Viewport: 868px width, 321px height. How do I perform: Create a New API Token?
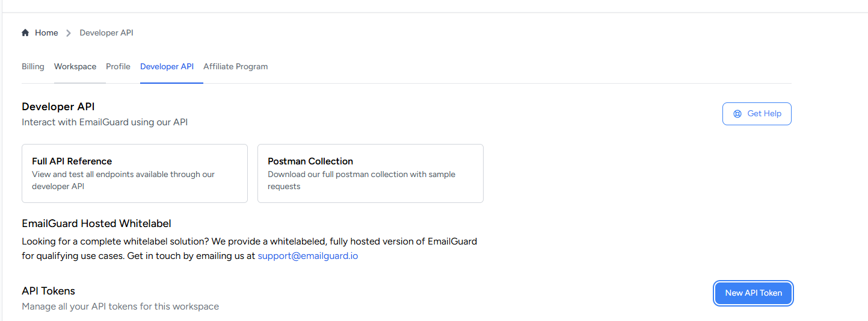click(x=753, y=293)
